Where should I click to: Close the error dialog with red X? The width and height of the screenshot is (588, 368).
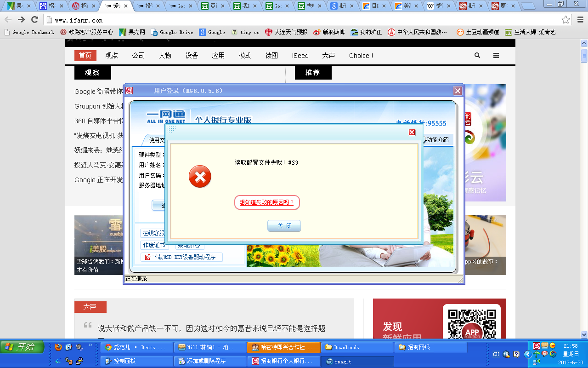[x=412, y=132]
